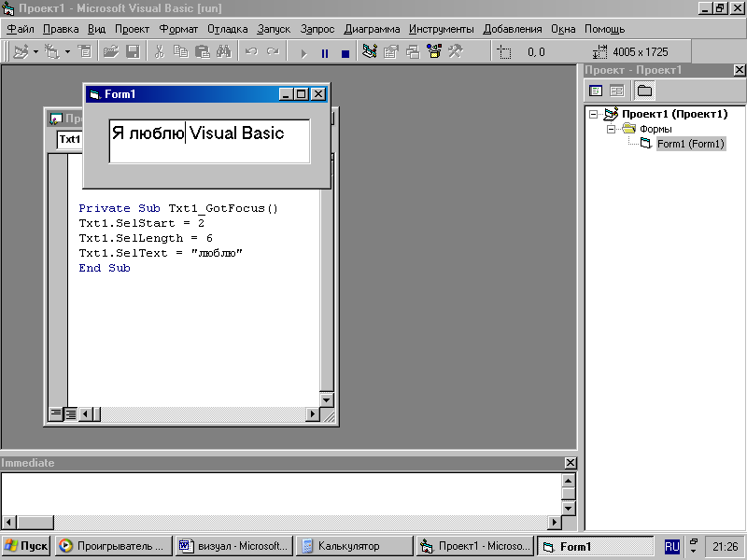The height and width of the screenshot is (560, 747).
Task: Open the Menu Editor icon
Action: pyautogui.click(x=85, y=51)
